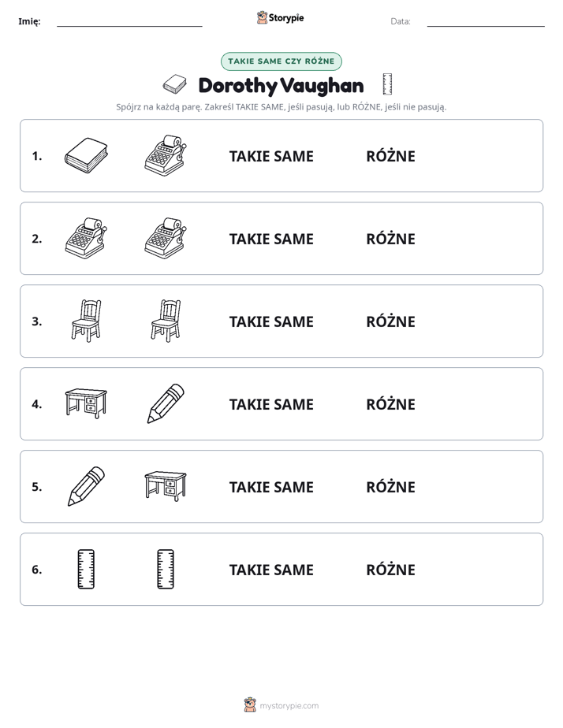Click the cash register beside the book in row 1
The image size is (563, 728).
166,155
